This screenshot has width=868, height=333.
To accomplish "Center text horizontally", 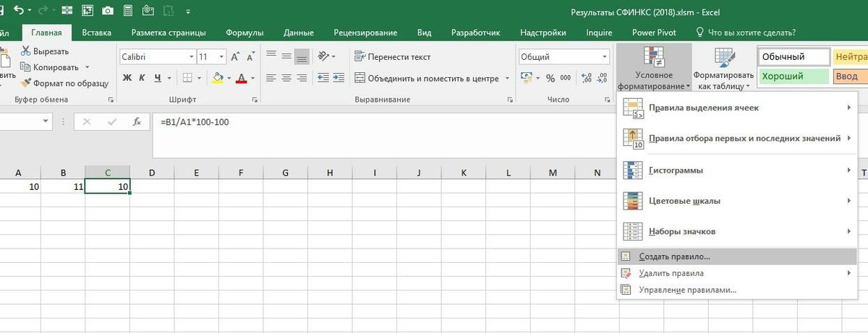I will click(x=286, y=78).
